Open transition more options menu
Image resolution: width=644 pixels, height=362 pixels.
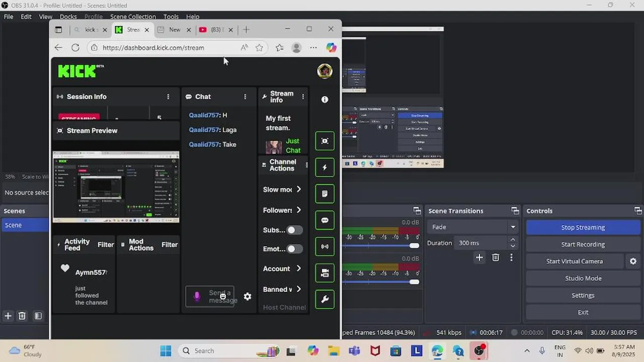pyautogui.click(x=511, y=257)
